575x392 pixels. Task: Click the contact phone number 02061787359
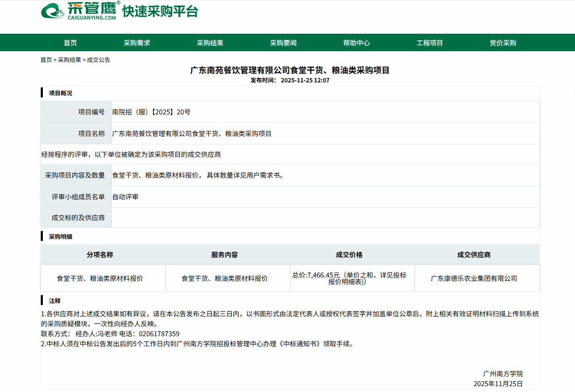click(159, 334)
